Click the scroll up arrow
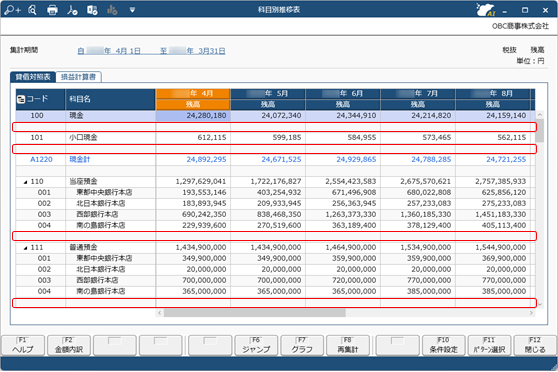The height and width of the screenshot is (372, 558). pyautogui.click(x=539, y=115)
